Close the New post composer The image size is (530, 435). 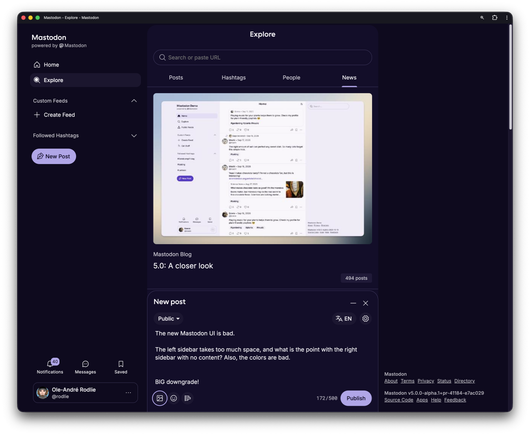[x=365, y=303]
